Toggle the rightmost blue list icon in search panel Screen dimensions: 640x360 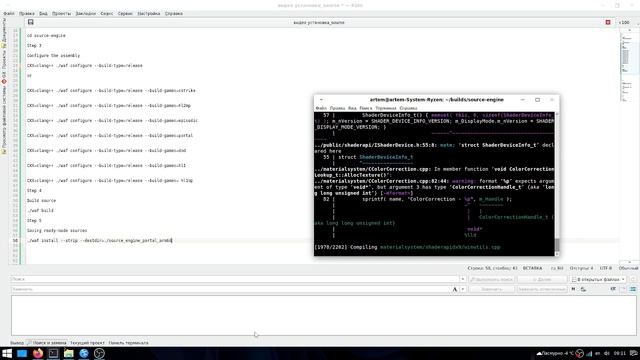click(x=633, y=289)
